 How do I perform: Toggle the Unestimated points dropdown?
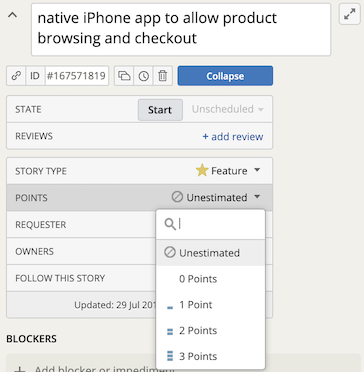pos(216,197)
